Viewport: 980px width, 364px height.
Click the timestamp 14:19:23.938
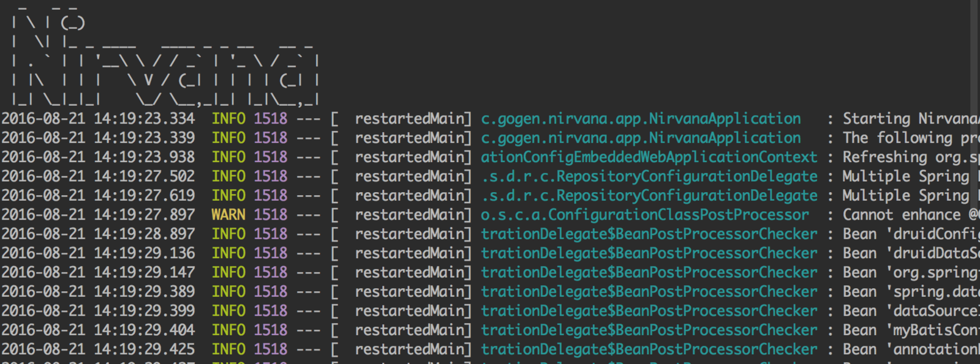(145, 157)
